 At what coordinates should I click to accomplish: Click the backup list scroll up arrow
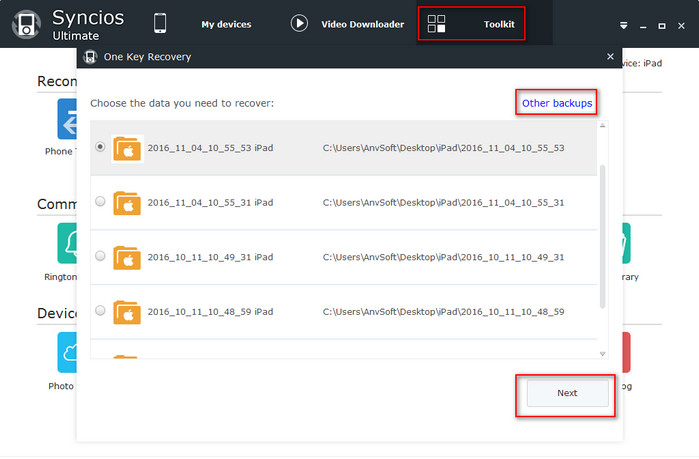(x=602, y=126)
